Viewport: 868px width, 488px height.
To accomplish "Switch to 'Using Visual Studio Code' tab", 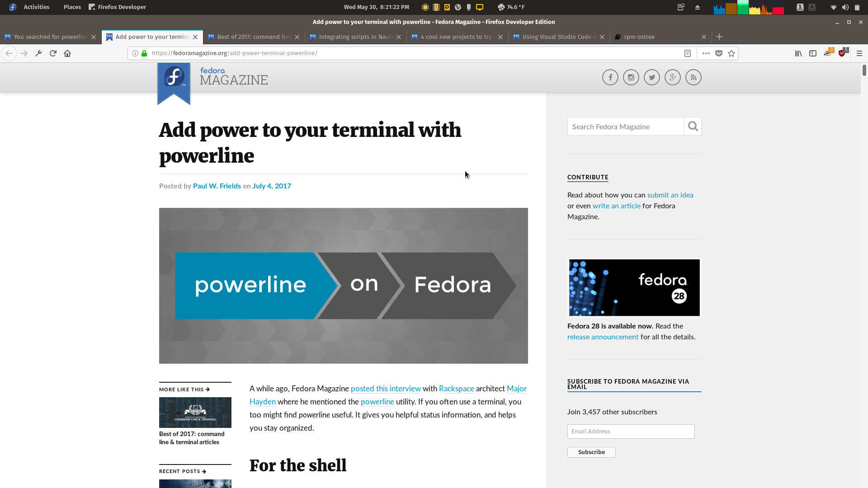I will [559, 37].
